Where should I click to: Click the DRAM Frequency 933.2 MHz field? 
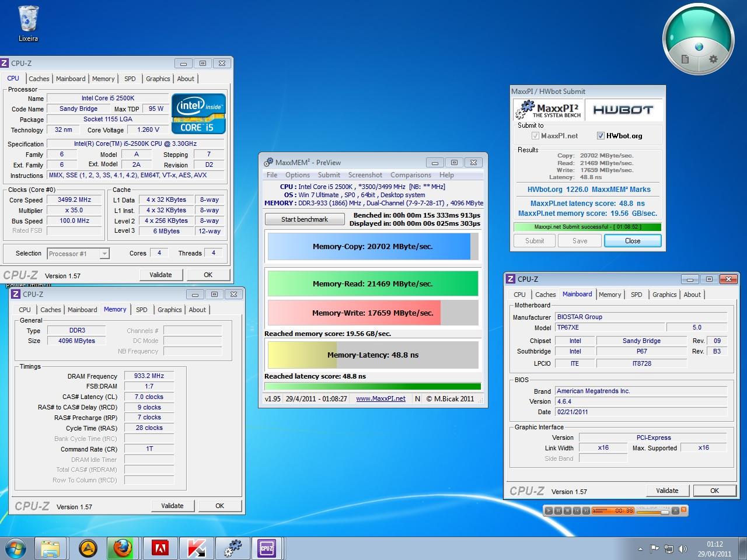149,376
